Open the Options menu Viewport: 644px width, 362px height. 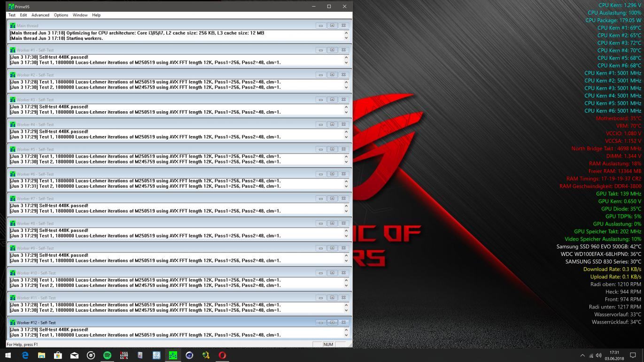pos(61,15)
